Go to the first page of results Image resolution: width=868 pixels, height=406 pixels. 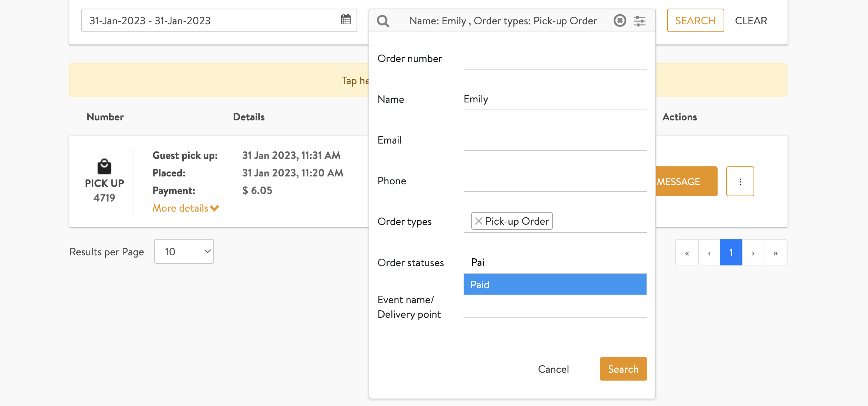687,253
